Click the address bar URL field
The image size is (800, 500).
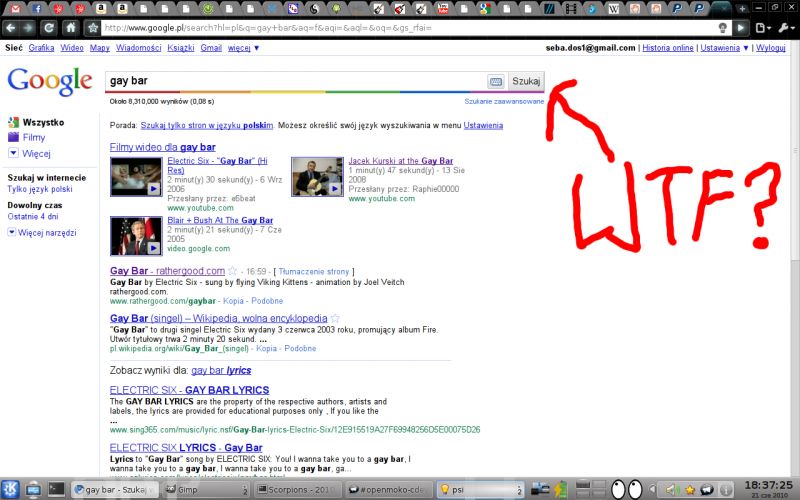[408, 28]
